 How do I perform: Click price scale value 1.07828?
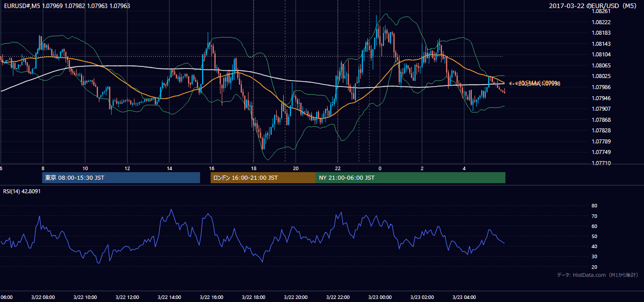click(x=601, y=130)
